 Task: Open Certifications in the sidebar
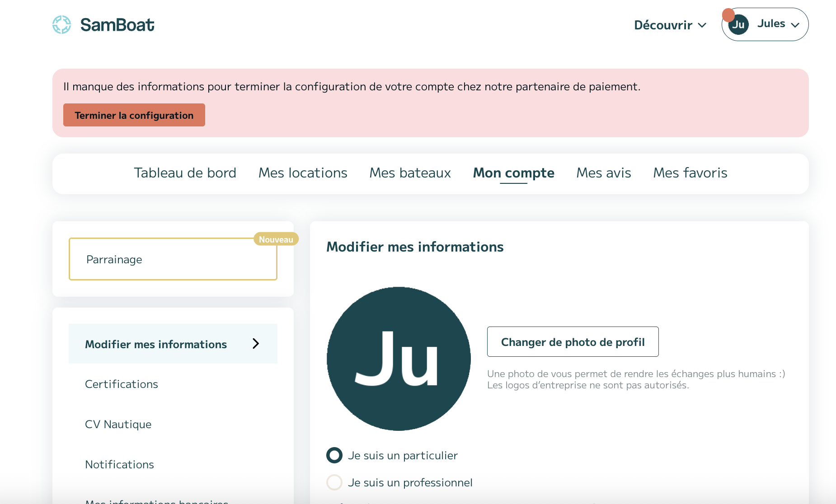122,384
